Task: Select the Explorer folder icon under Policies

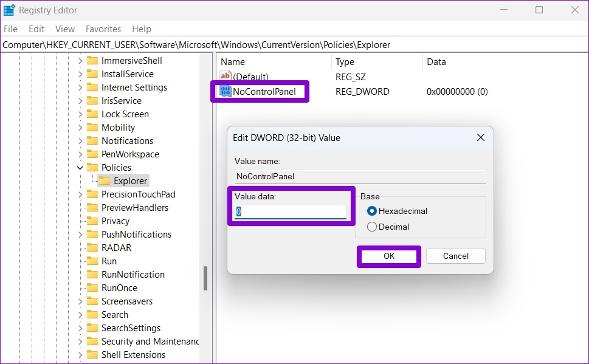Action: (105, 181)
